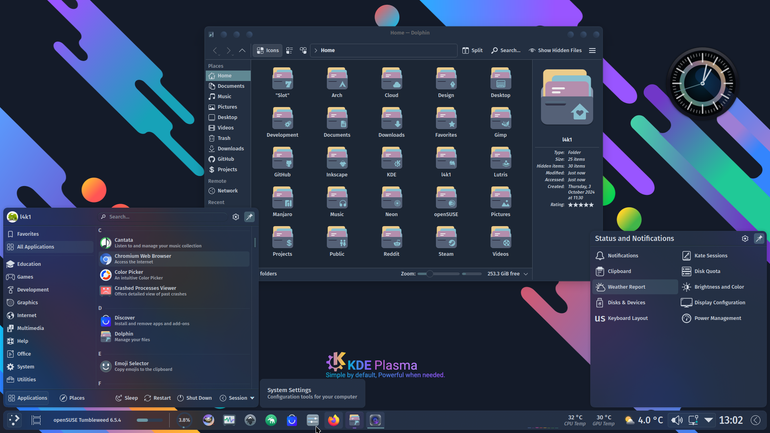Open Brightness and Color entry

pos(722,287)
